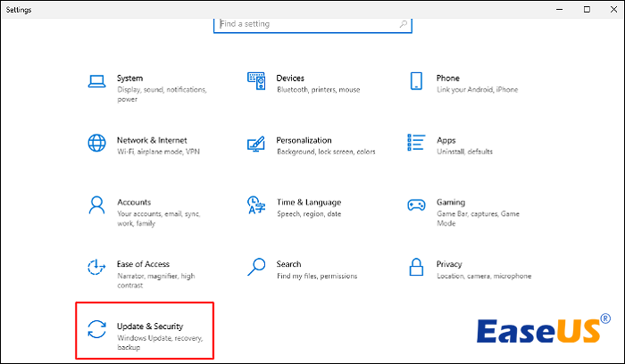
Task: Open Ease of Access icon
Action: pyautogui.click(x=96, y=267)
